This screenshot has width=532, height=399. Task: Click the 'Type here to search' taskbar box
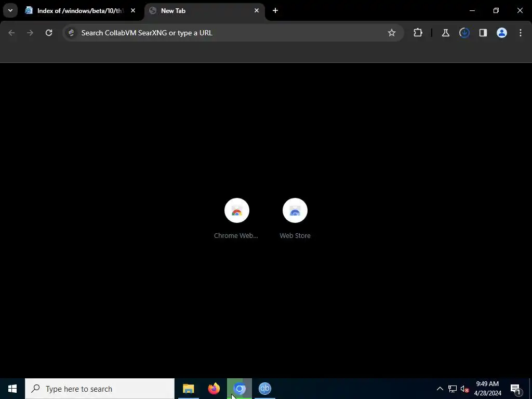(x=100, y=389)
